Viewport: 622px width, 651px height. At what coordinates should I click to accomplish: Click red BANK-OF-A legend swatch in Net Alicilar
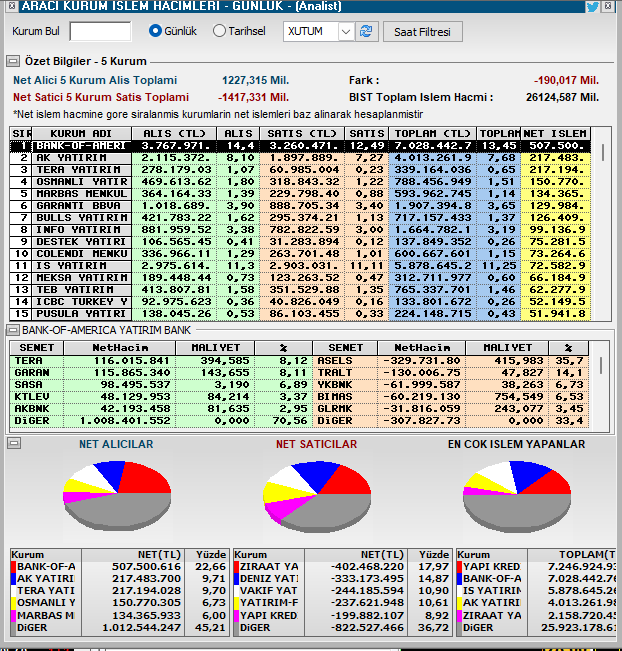(x=14, y=567)
